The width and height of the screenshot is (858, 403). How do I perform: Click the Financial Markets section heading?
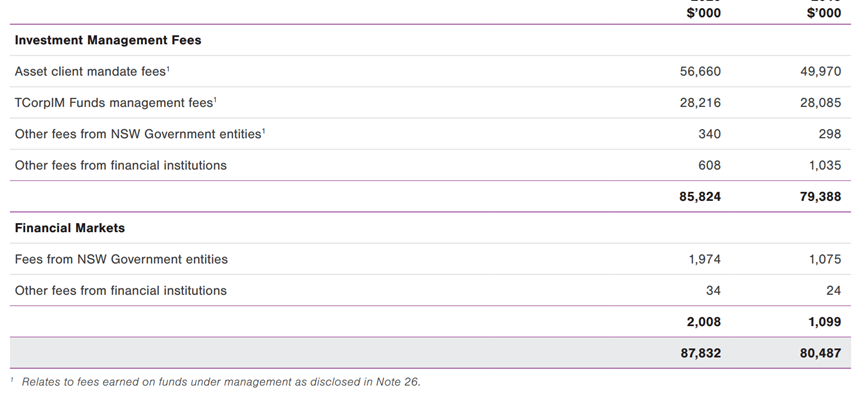pos(70,228)
